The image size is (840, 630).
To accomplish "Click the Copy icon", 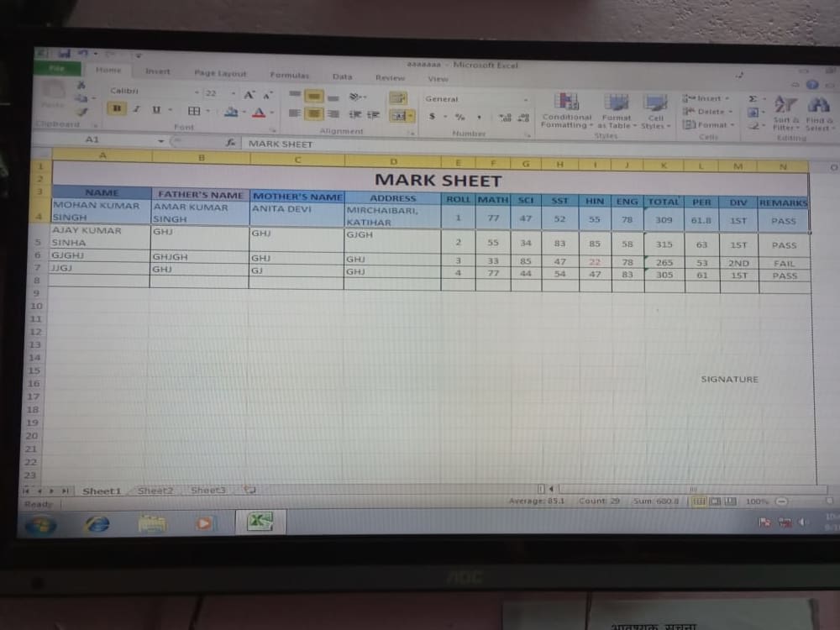I will coord(81,98).
